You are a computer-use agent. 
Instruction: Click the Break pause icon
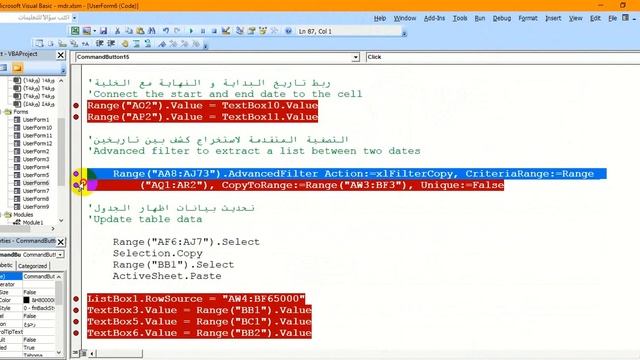point(202,31)
